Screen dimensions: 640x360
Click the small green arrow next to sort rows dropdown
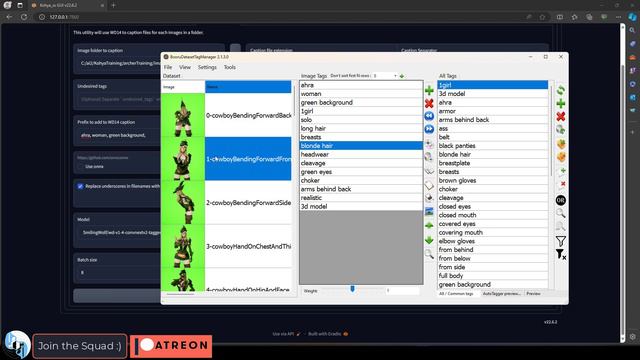click(x=402, y=76)
